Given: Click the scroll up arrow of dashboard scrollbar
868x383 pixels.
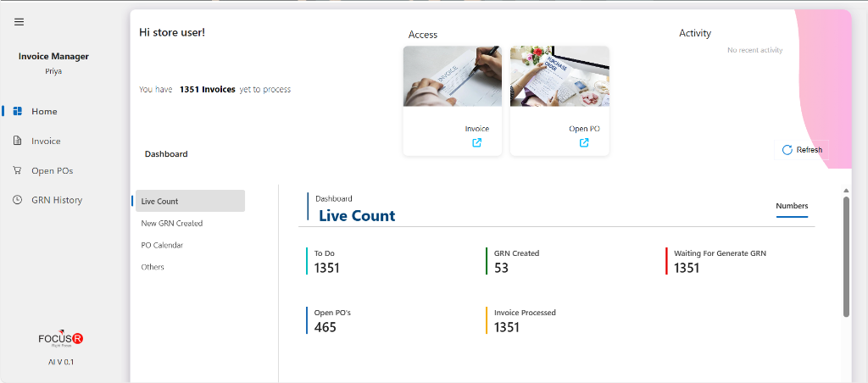Looking at the screenshot, I should pos(847,191).
